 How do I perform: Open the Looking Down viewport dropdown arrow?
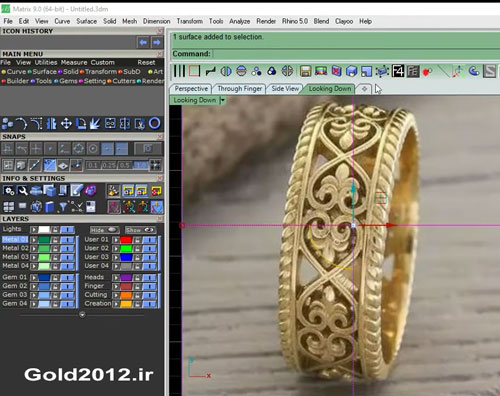tap(222, 100)
